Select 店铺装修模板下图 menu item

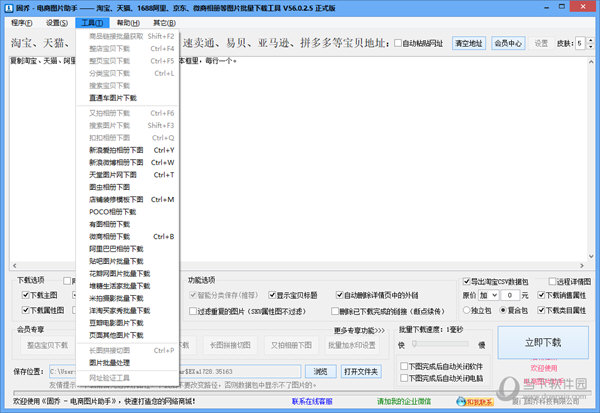(127, 199)
